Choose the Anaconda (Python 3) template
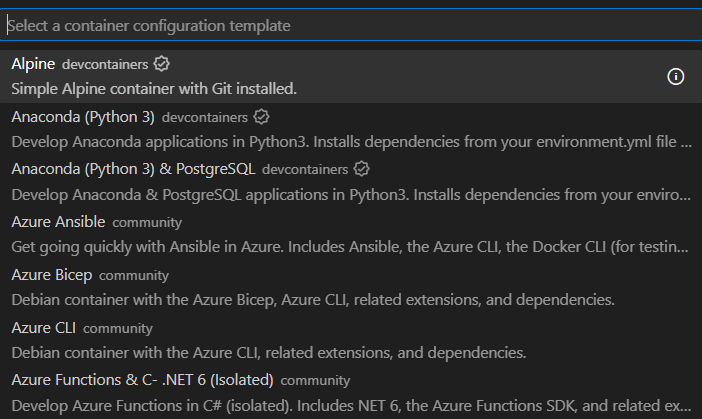 click(x=351, y=129)
